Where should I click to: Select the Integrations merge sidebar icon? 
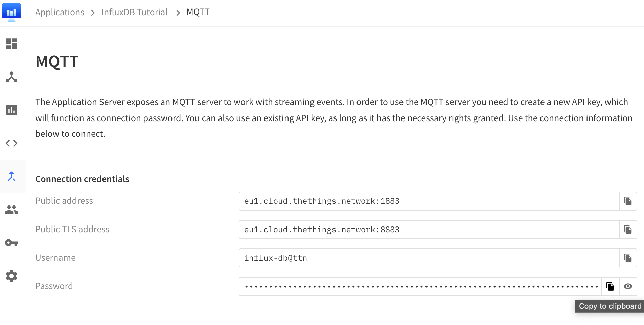pos(11,176)
